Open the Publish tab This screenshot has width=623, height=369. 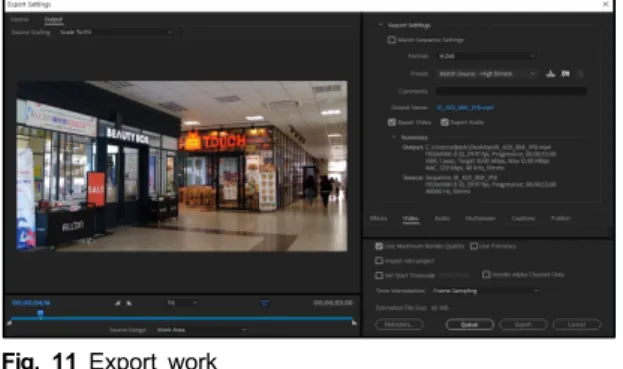(561, 218)
